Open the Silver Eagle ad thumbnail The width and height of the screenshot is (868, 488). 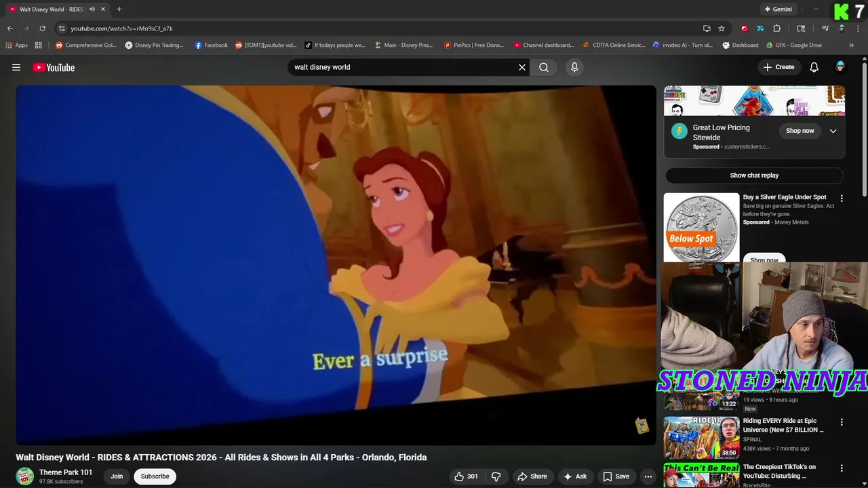701,228
